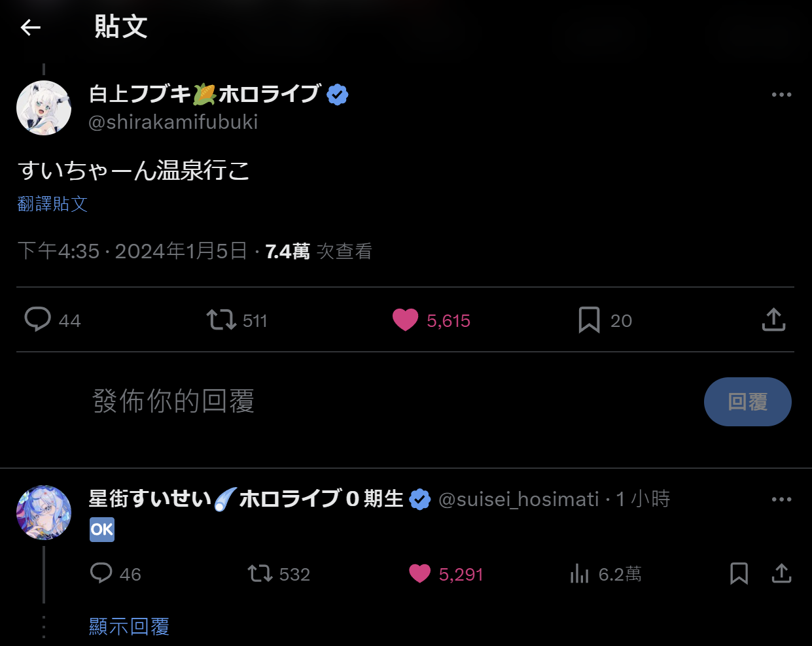
Task: Open more options on Suisei's reply
Action: (x=781, y=500)
